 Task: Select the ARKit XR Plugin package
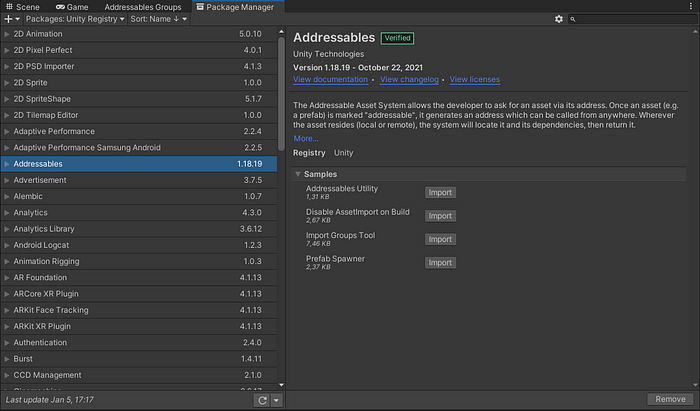click(139, 326)
